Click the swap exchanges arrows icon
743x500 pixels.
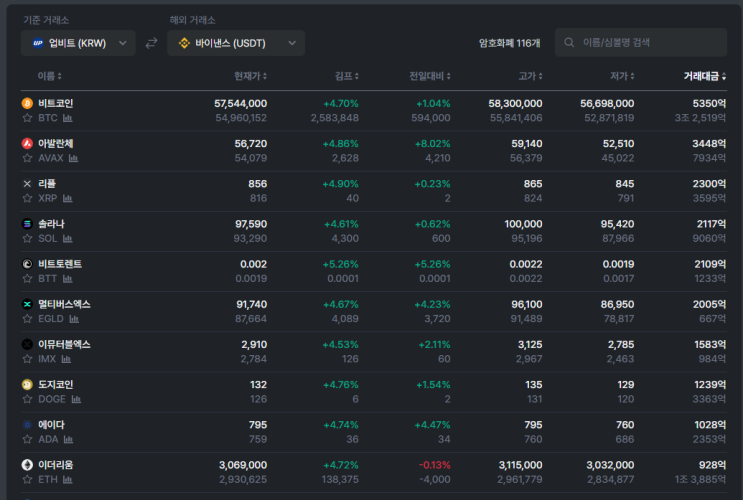(x=152, y=43)
